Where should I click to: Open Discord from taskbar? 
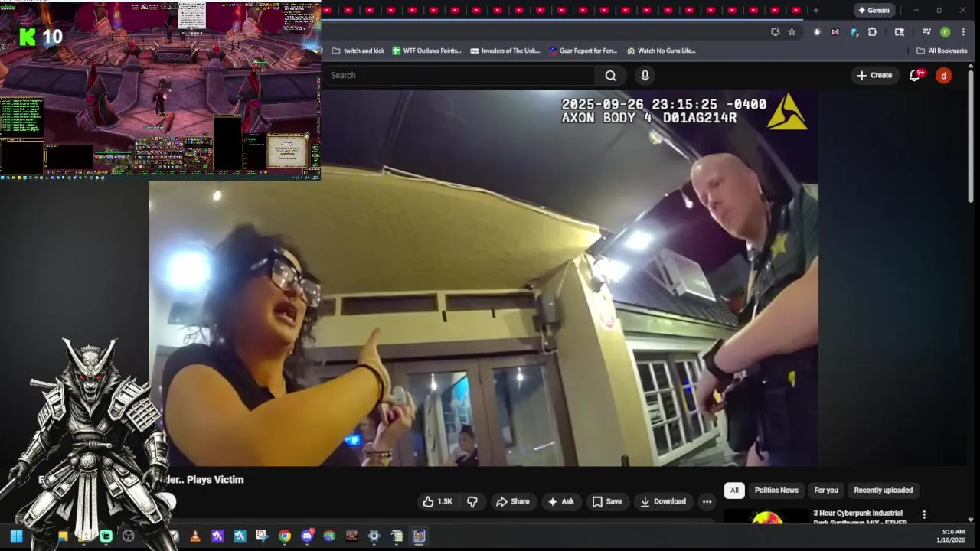(307, 536)
